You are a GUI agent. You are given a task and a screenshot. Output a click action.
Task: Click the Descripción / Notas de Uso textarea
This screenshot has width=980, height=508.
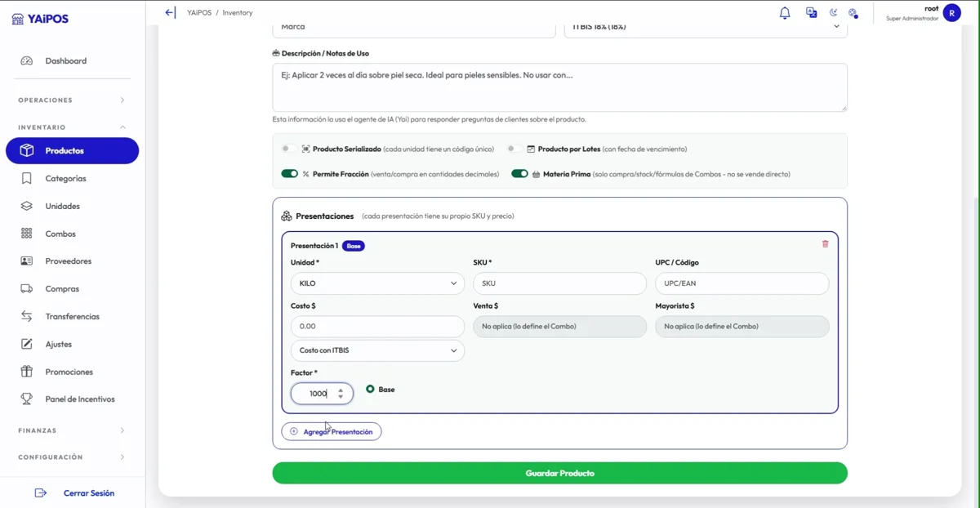(559, 87)
